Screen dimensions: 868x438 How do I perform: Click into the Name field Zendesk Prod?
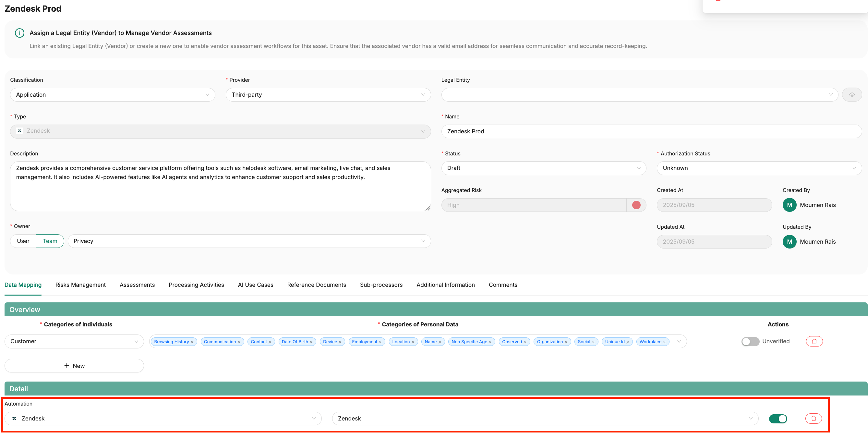[x=651, y=131]
